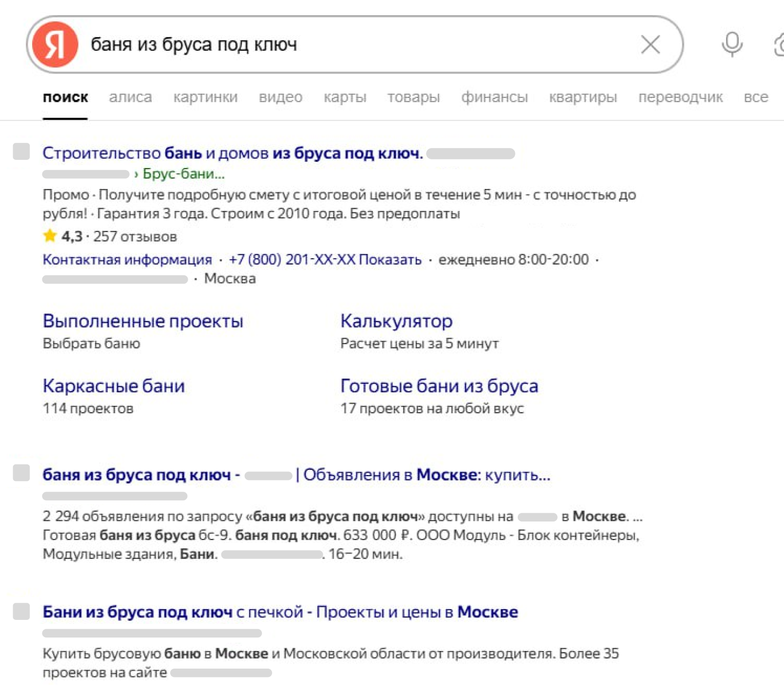Click the rating '4,3 · 257 отзывов'
The image size is (784, 692).
[110, 236]
